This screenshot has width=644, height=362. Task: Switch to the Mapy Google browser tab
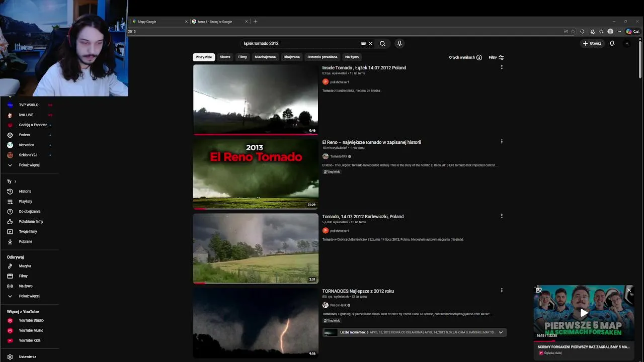[159, 22]
